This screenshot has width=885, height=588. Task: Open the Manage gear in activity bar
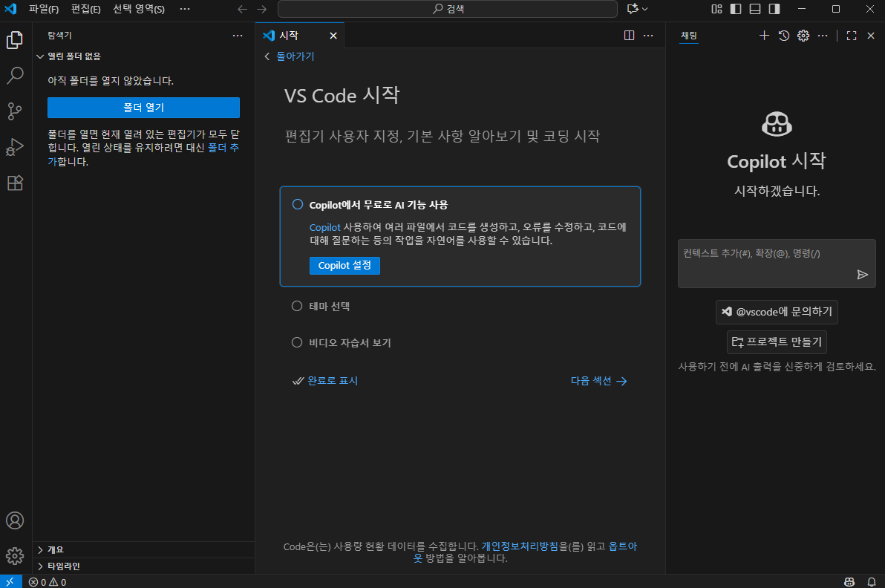[16, 556]
